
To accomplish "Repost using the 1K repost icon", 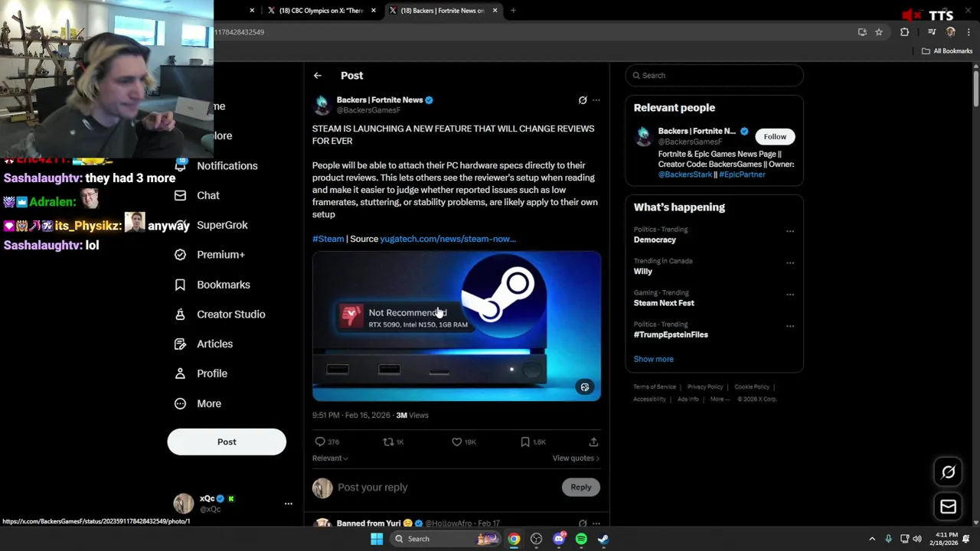I will point(388,442).
